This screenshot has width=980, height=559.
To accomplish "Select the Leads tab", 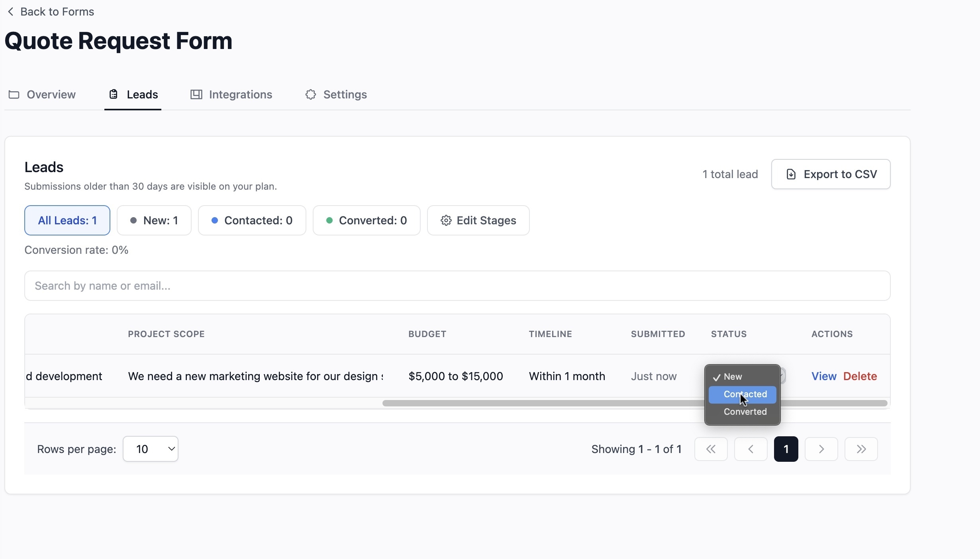I will click(133, 94).
